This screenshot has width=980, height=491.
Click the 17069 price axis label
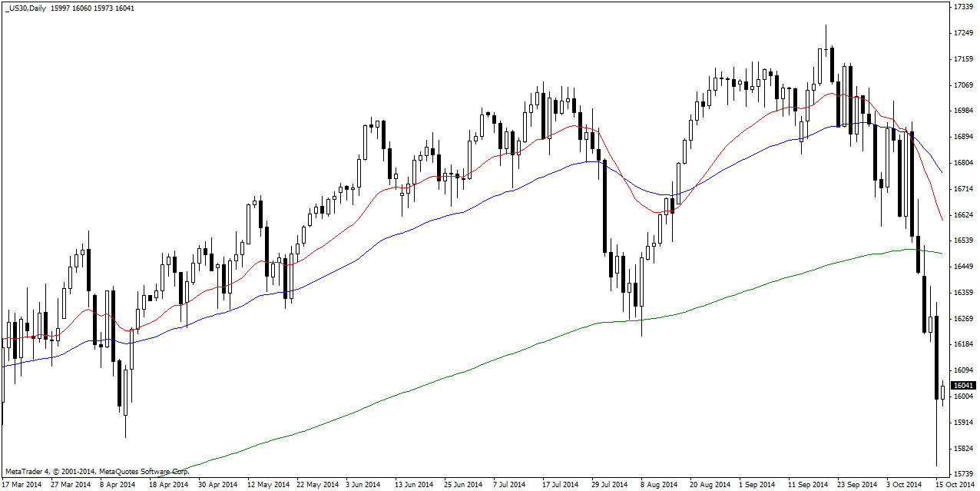(x=963, y=85)
